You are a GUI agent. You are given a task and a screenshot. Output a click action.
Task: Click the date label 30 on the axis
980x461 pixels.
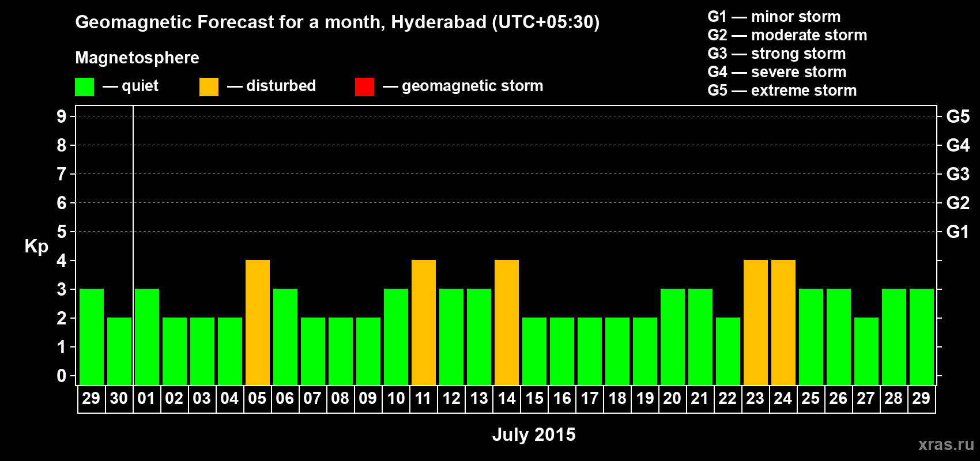click(x=119, y=399)
